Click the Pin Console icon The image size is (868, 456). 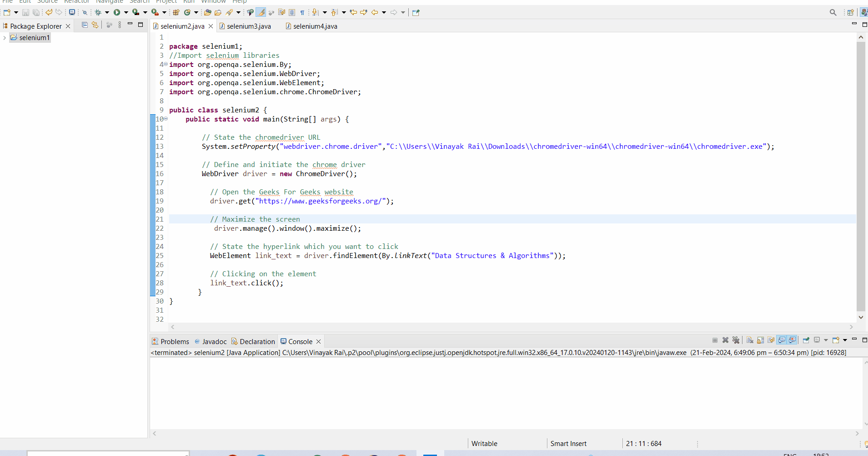806,340
